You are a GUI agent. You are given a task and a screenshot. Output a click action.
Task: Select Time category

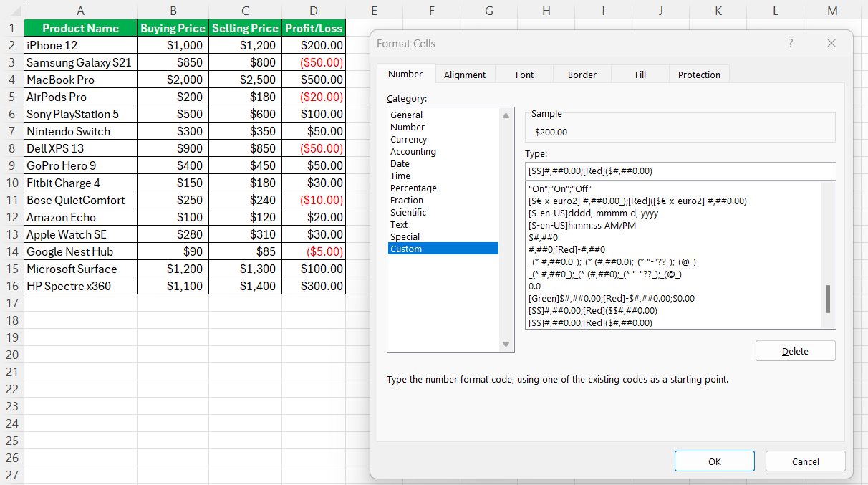[443, 176]
